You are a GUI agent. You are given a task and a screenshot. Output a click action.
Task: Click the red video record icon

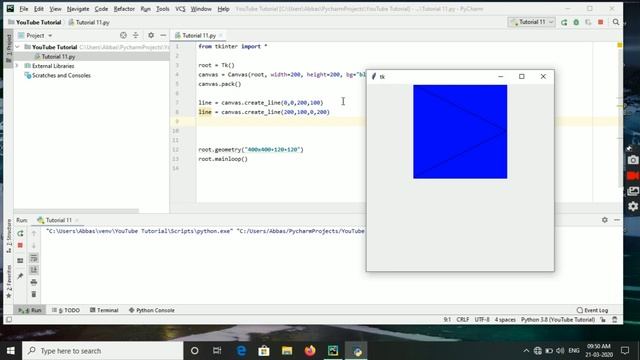pos(633,176)
